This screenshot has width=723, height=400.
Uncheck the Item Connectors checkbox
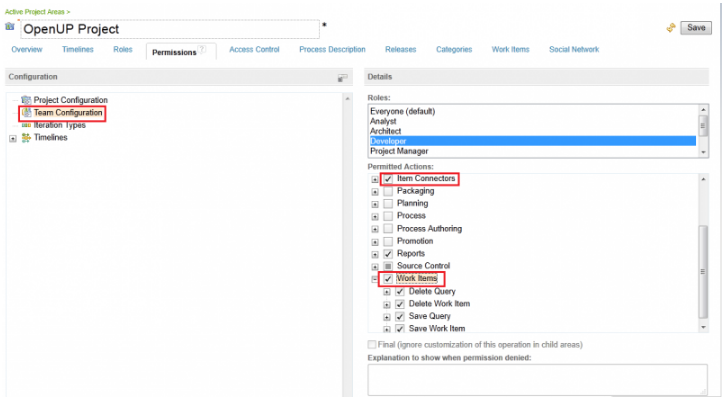(388, 178)
